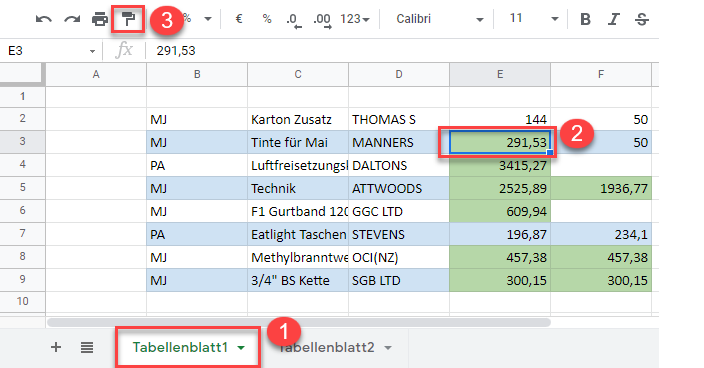Apply percent number format
The height and width of the screenshot is (368, 704).
click(267, 19)
